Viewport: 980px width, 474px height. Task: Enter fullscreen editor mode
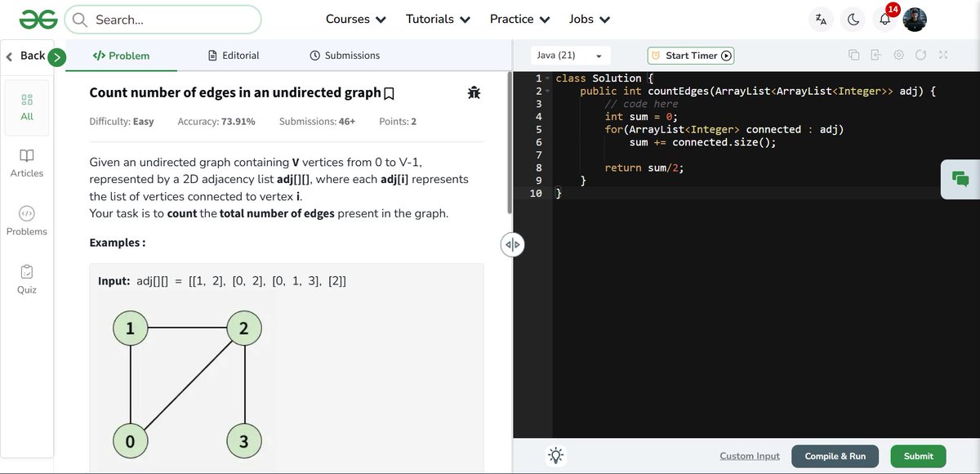coord(943,53)
